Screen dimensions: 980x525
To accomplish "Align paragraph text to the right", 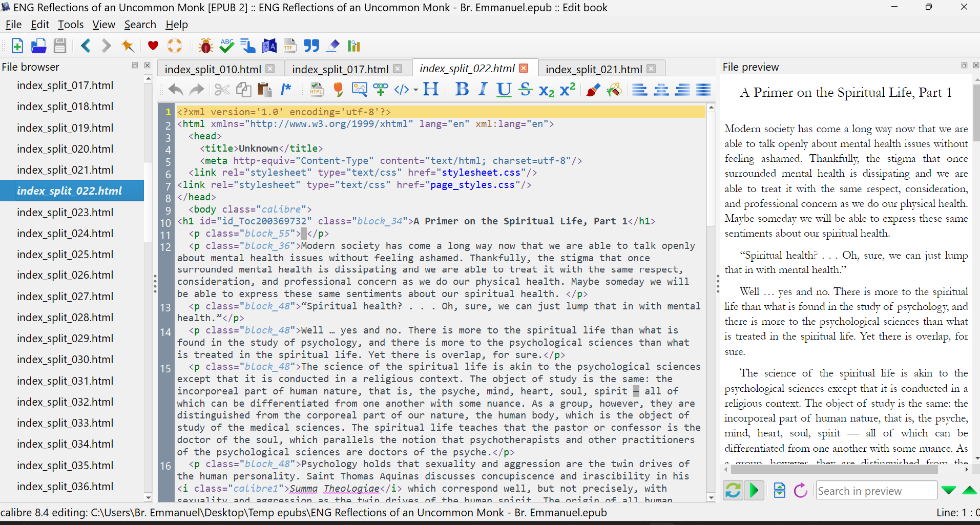I will pyautogui.click(x=682, y=90).
